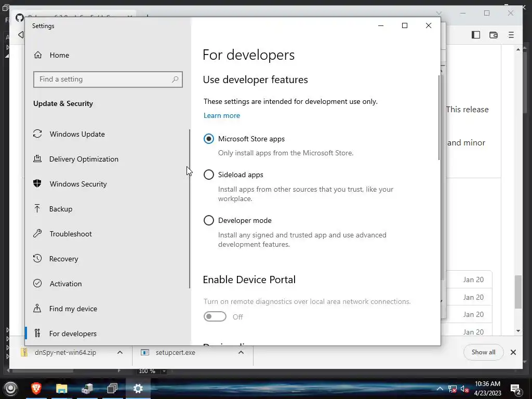Expand dnSpy-net-win64.zip download options
The width and height of the screenshot is (532, 399).
pos(120,353)
